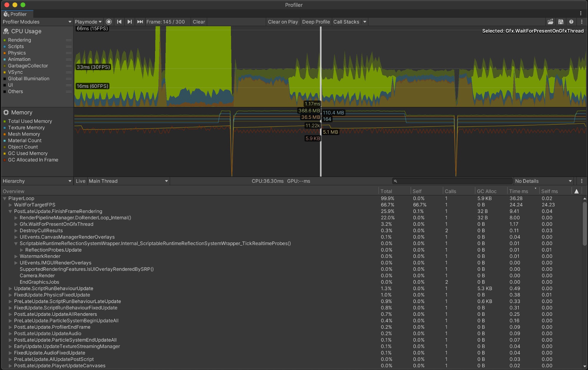
Task: Save profiler data using the disk icon
Action: pos(561,22)
